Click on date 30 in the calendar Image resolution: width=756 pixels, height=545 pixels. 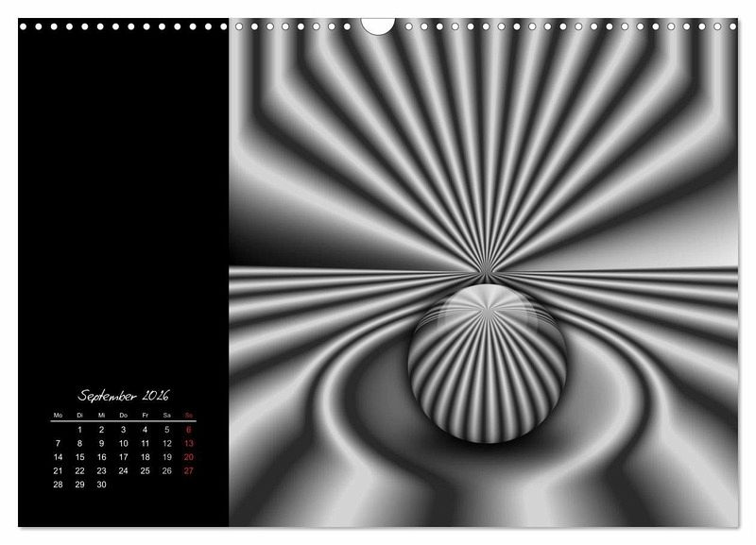[101, 485]
